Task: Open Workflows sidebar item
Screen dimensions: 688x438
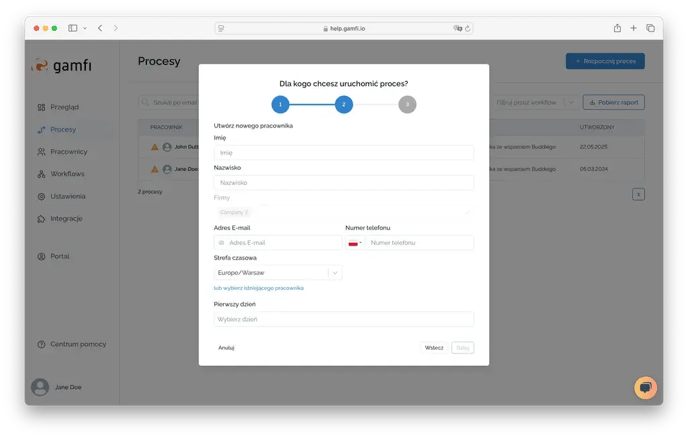Action: [x=67, y=174]
